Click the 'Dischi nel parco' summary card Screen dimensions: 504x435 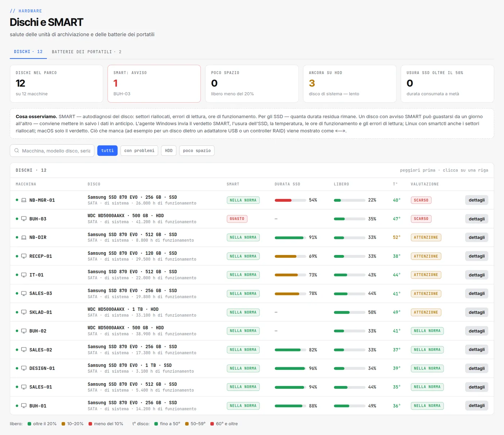[57, 84]
